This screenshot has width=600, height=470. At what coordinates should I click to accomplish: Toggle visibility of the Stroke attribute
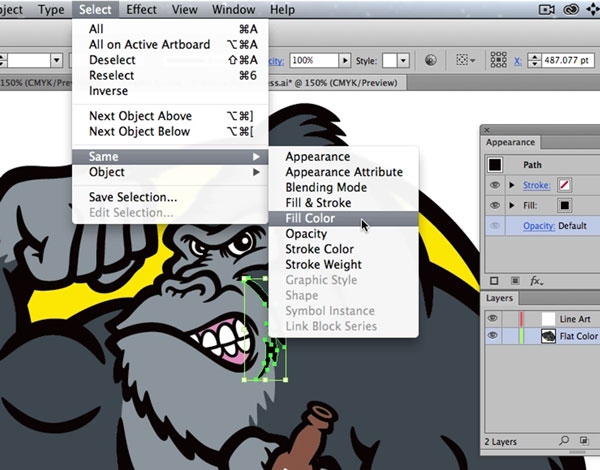pyautogui.click(x=494, y=185)
